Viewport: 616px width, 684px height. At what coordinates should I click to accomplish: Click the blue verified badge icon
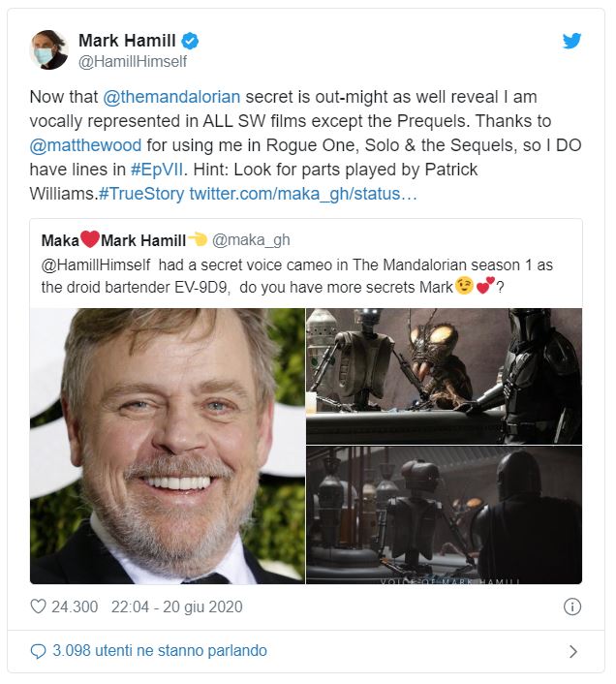[x=190, y=41]
